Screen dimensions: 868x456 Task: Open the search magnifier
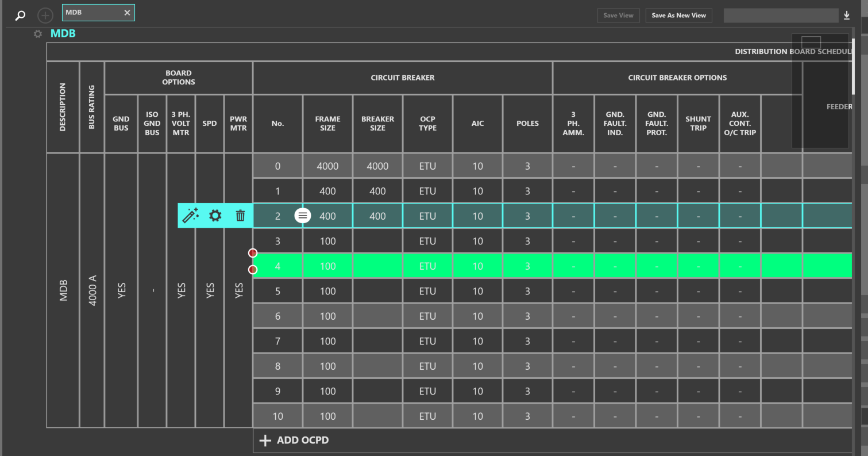pyautogui.click(x=20, y=15)
